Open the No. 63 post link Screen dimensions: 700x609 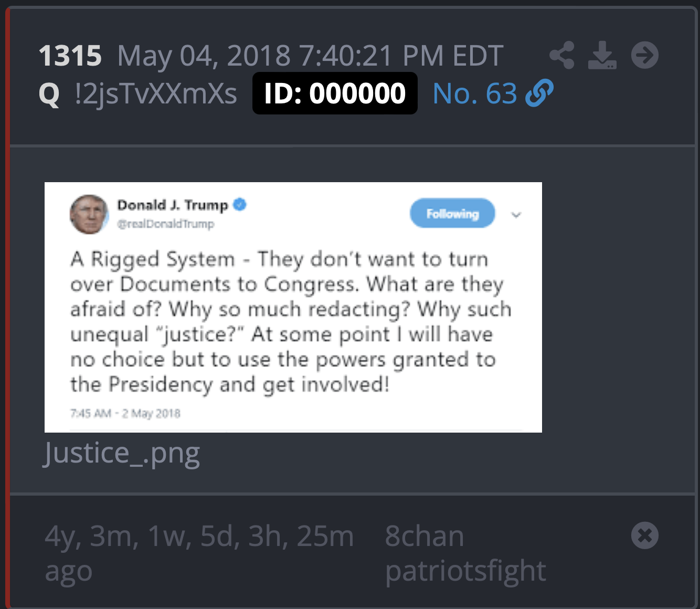point(475,94)
